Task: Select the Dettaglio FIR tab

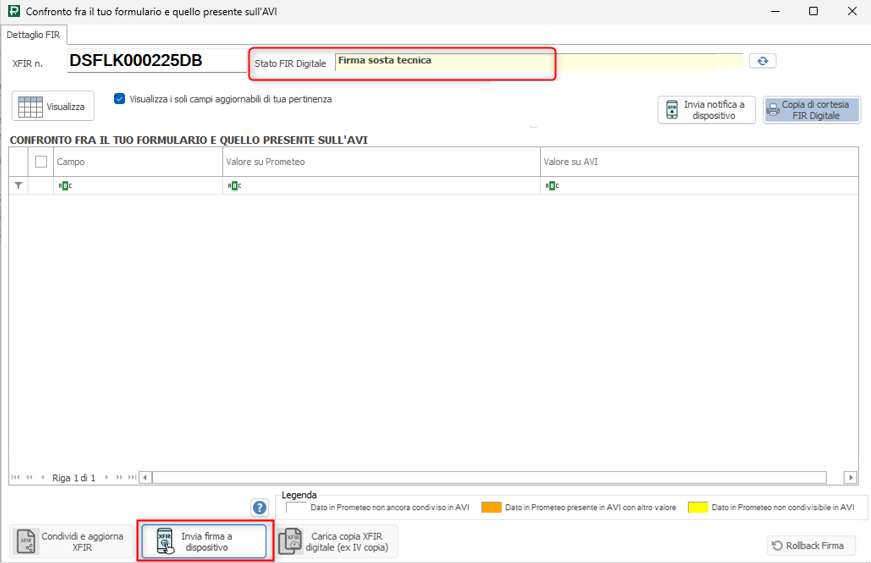Action: (33, 34)
